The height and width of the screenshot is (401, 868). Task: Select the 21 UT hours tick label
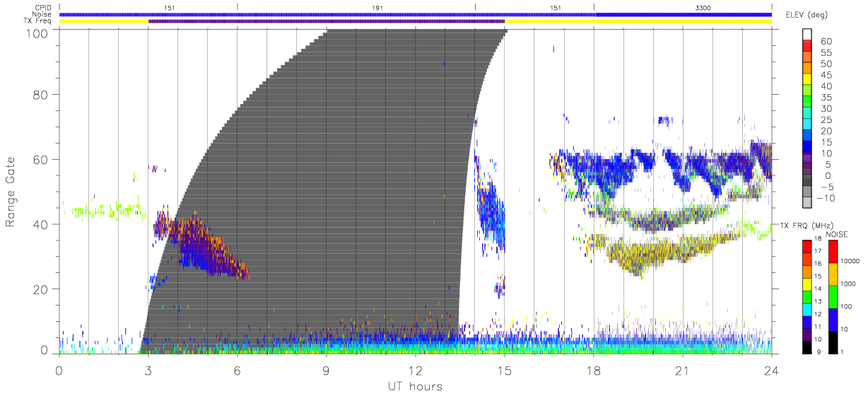coord(683,371)
